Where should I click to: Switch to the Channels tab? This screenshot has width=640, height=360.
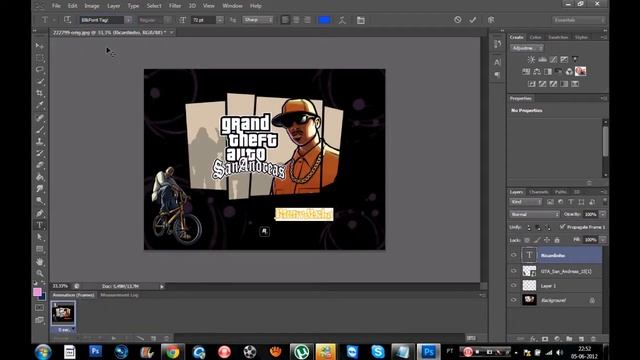538,192
